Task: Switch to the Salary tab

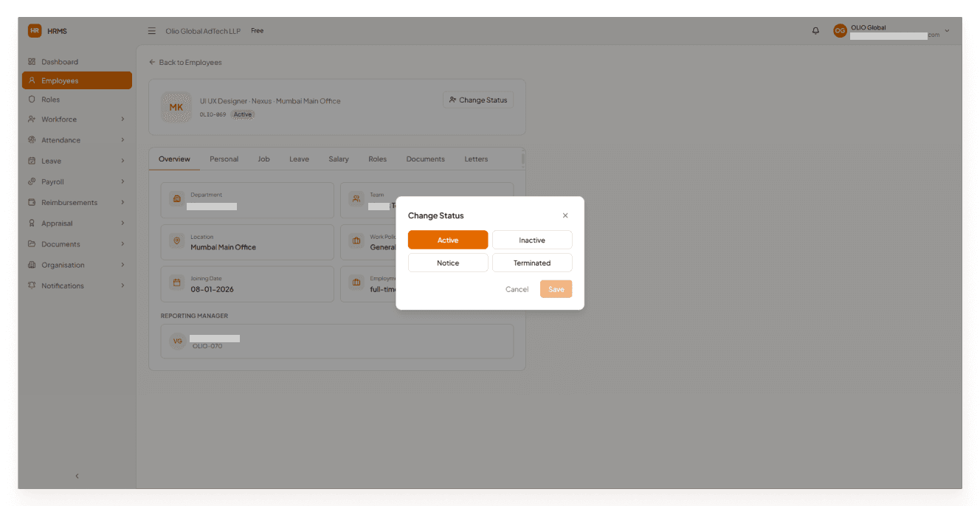Action: pos(339,159)
